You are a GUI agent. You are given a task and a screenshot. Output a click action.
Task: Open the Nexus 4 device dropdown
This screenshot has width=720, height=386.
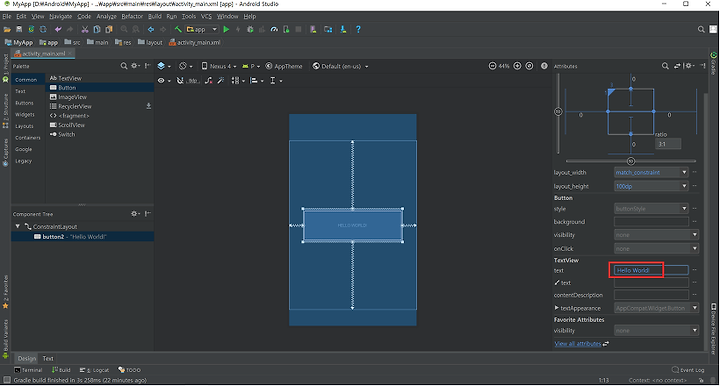(219, 66)
